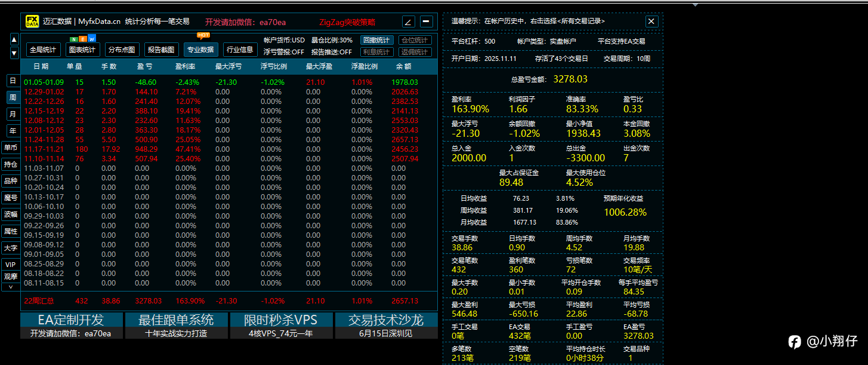
Task: Select the 品种 sidebar tab
Action: coord(11,180)
